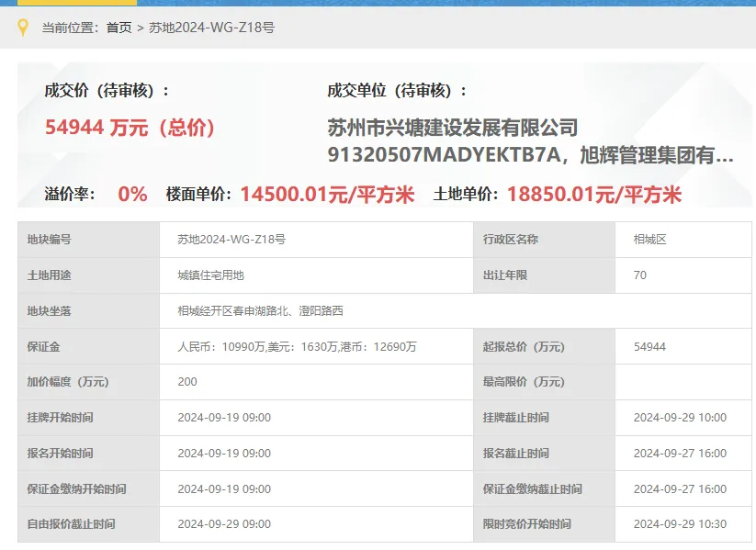The image size is (756, 550).
Task: Click deposit cell 人民币：10990万
Action: [316, 346]
